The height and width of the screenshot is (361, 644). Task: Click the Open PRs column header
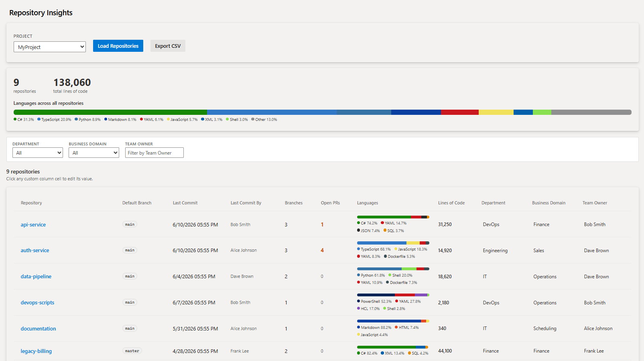coord(330,203)
